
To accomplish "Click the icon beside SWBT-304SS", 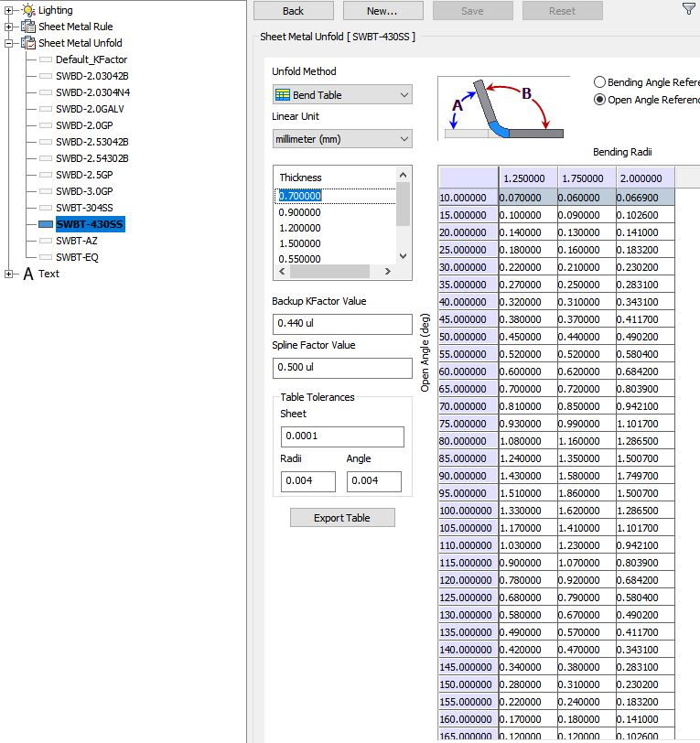I will tap(46, 208).
